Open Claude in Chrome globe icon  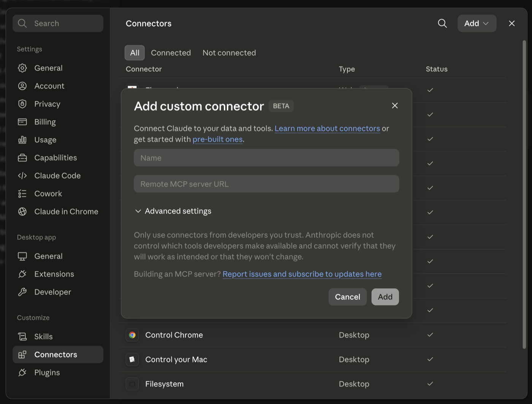click(22, 211)
